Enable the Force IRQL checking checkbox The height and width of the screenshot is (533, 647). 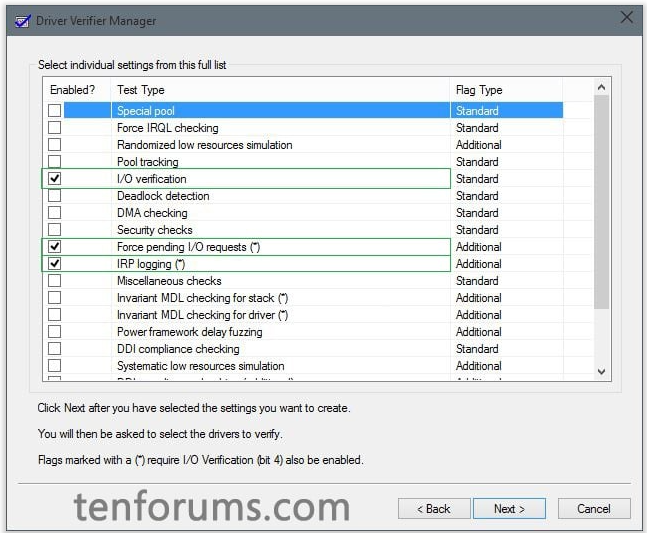pyautogui.click(x=54, y=127)
